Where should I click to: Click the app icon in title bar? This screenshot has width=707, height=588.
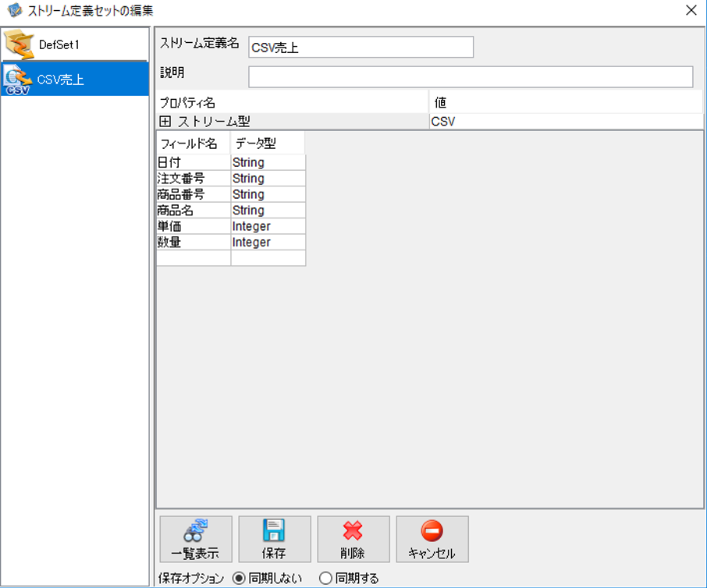(14, 10)
